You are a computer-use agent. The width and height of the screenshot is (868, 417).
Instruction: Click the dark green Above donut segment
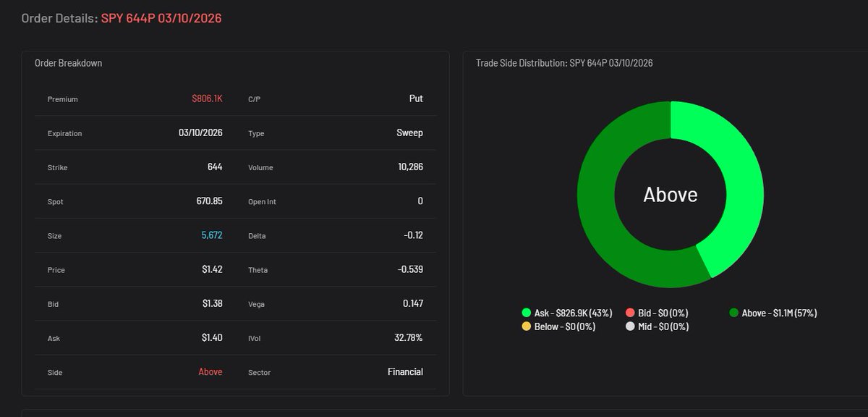click(x=597, y=210)
